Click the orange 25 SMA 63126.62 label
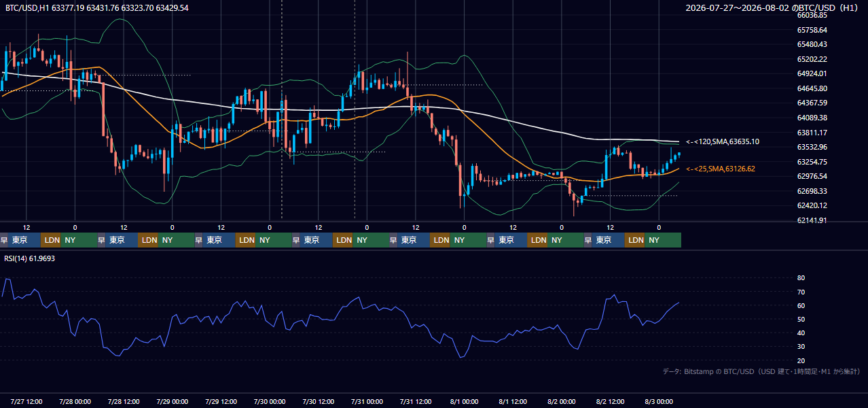 (721, 169)
